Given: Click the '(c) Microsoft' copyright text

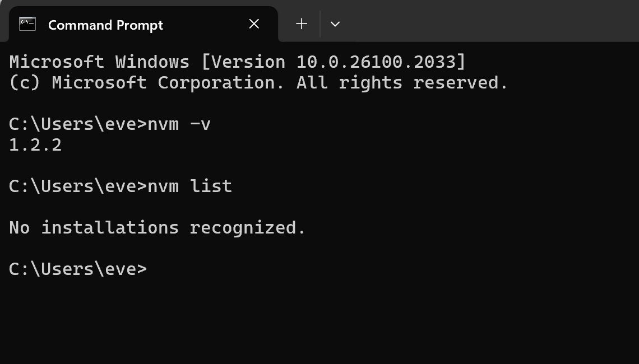Looking at the screenshot, I should (x=78, y=83).
